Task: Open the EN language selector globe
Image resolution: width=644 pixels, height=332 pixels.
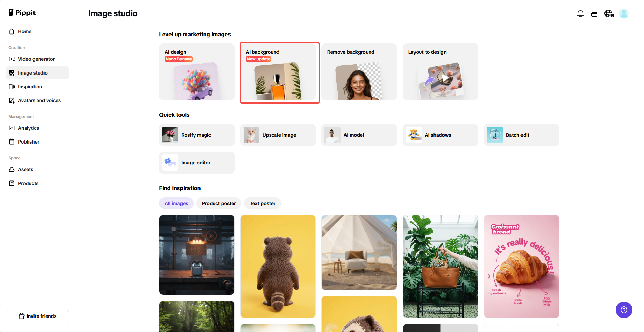Action: (609, 13)
